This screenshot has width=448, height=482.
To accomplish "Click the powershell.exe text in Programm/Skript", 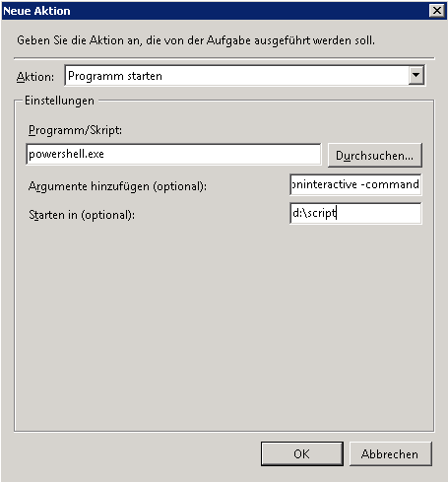I will click(66, 154).
